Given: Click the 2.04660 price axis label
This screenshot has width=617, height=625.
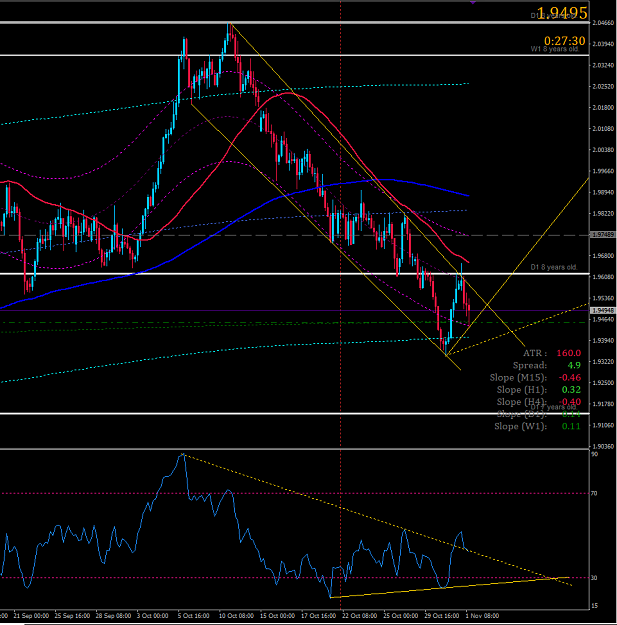Looking at the screenshot, I should [603, 23].
